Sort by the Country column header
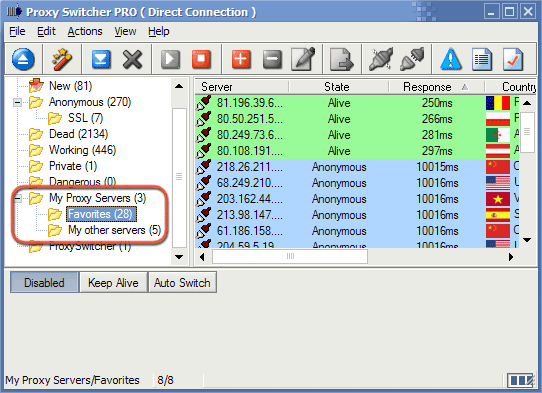542x393 pixels. tap(511, 87)
